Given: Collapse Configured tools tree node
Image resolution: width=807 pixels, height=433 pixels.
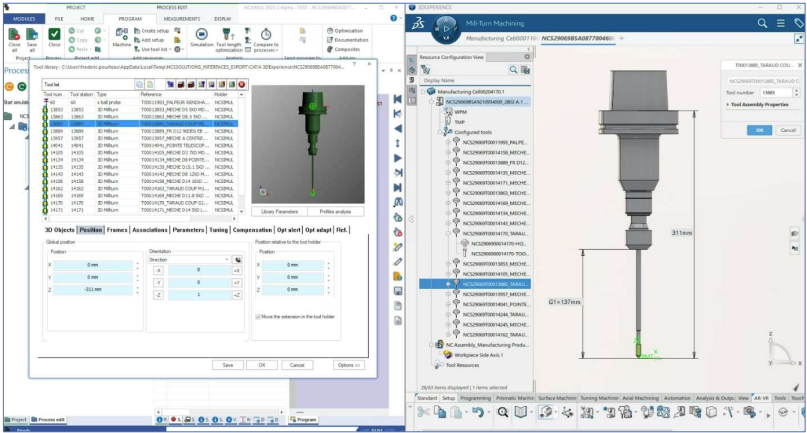Looking at the screenshot, I should (x=440, y=132).
